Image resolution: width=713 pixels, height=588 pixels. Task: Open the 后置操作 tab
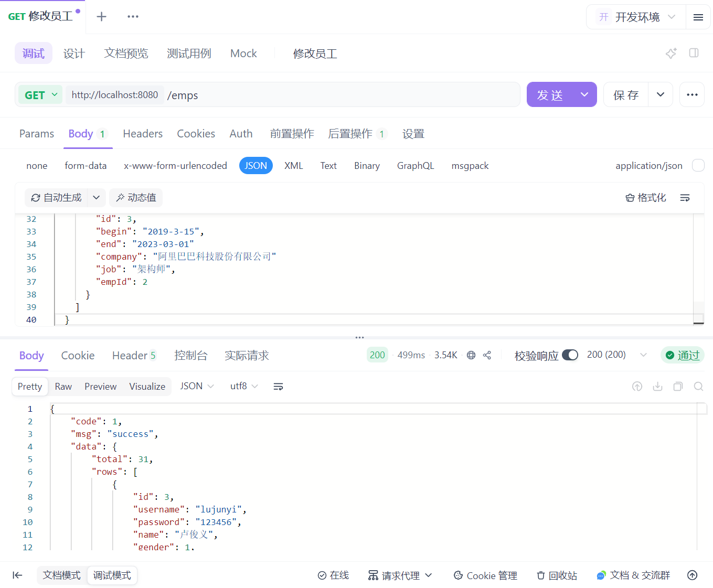click(357, 134)
